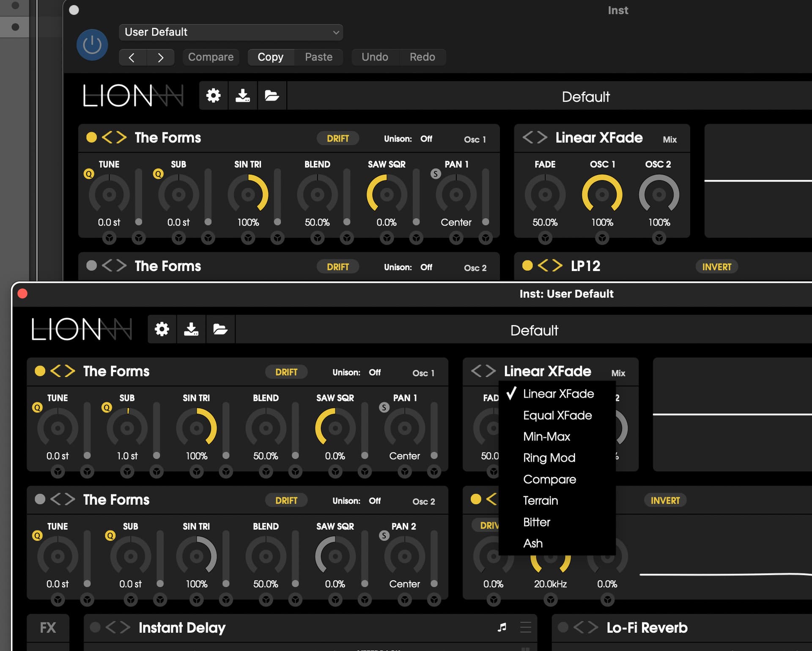Click the tempo sync note icon on Instant Delay
The height and width of the screenshot is (651, 812).
[x=502, y=627]
